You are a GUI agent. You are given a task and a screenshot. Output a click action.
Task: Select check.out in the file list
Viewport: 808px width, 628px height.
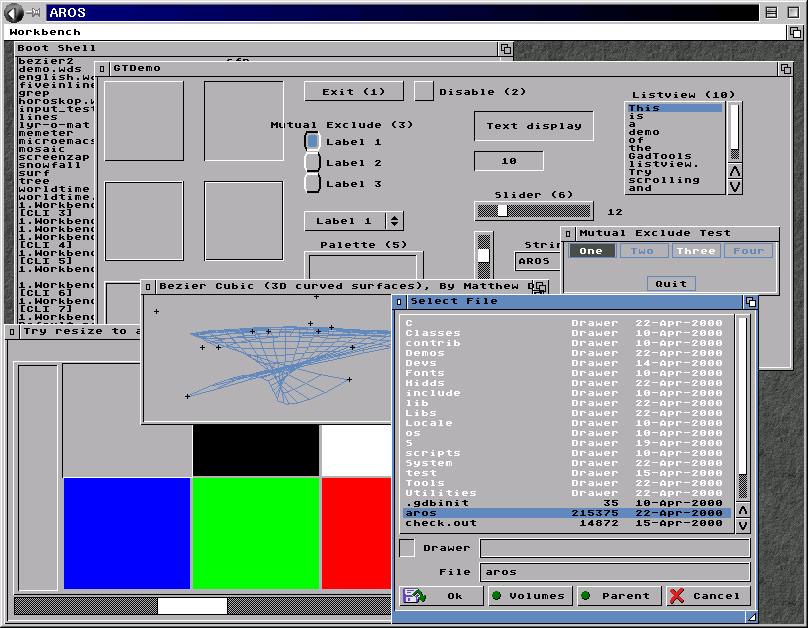pos(567,523)
